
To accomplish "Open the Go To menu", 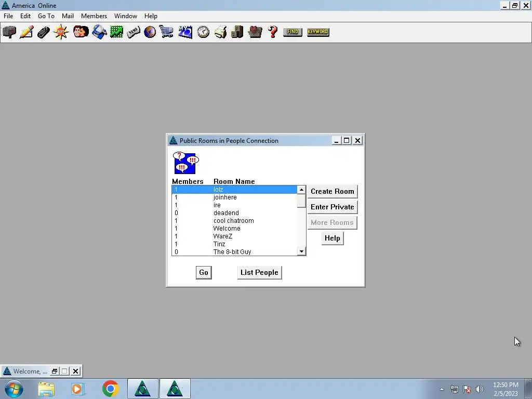I will coord(46,16).
